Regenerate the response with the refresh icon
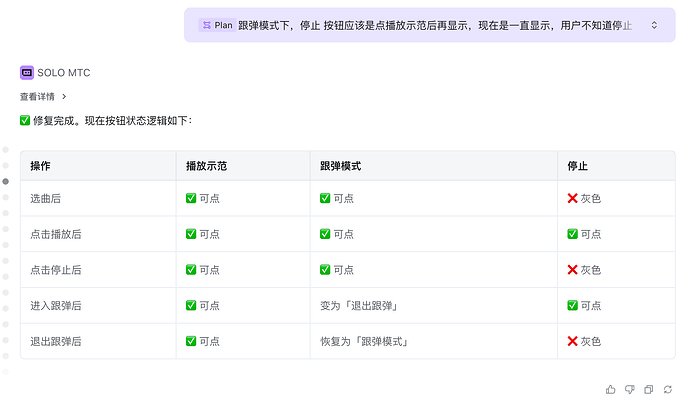 [668, 389]
